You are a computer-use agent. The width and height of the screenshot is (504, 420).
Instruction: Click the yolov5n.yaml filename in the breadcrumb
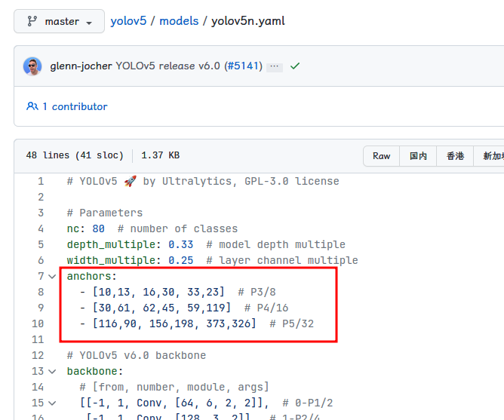tap(247, 21)
